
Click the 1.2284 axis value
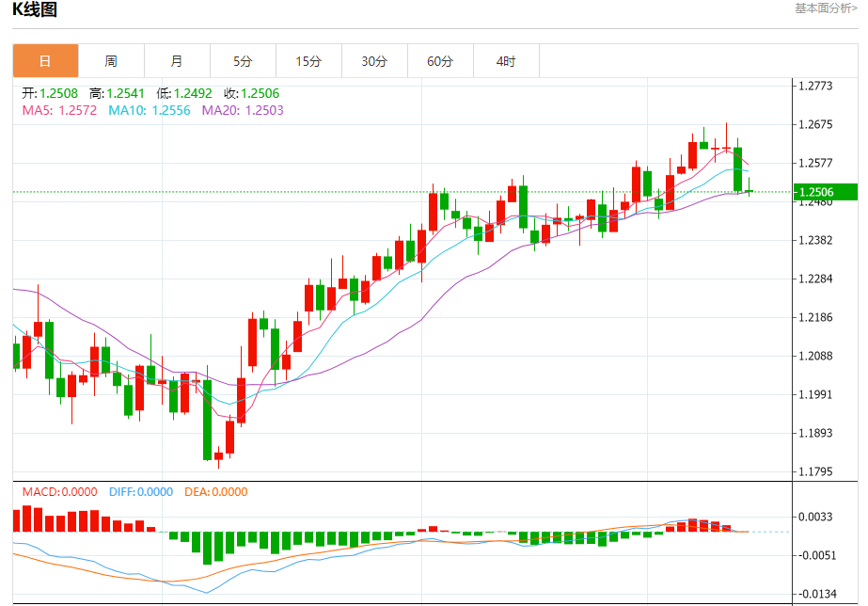pos(814,279)
